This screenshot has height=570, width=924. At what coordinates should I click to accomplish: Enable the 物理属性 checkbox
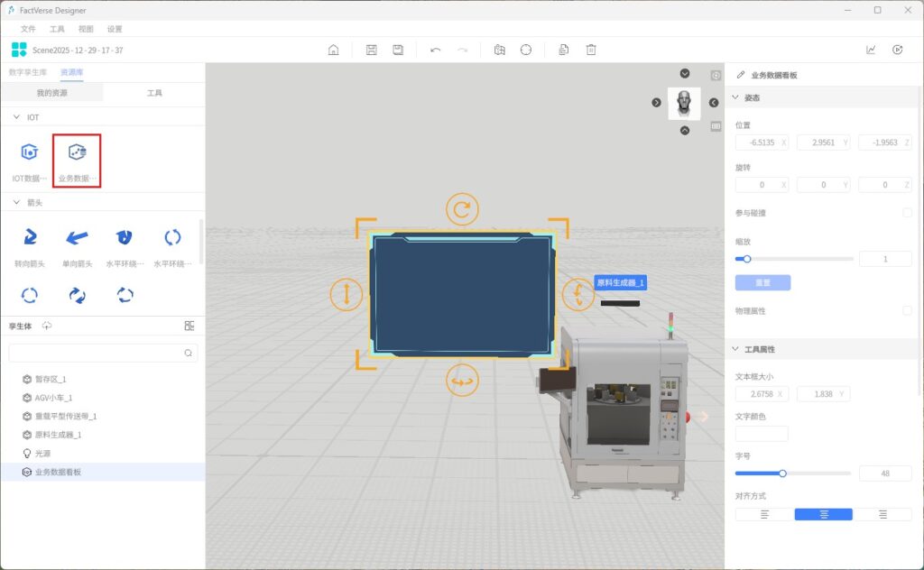907,310
